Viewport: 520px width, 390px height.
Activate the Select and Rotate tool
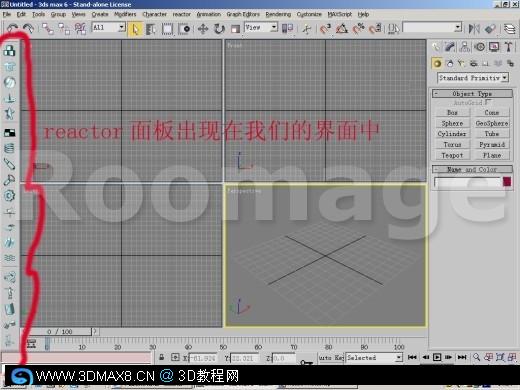click(219, 29)
